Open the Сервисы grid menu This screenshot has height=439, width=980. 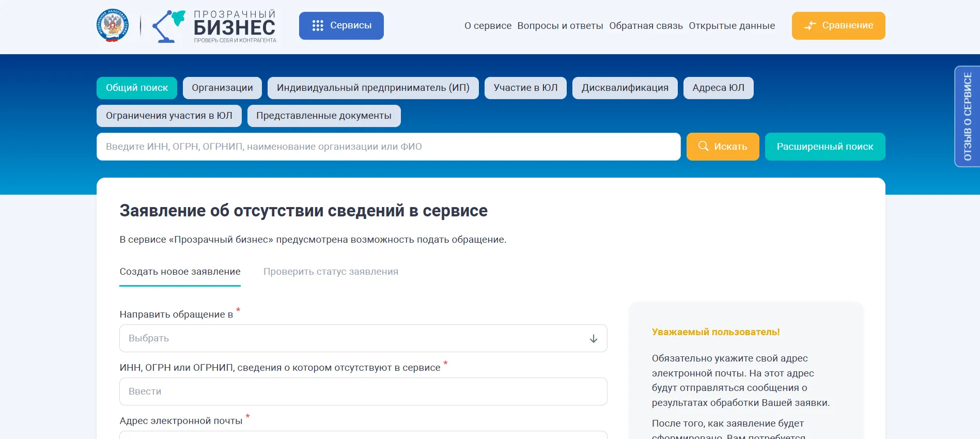[x=341, y=26]
